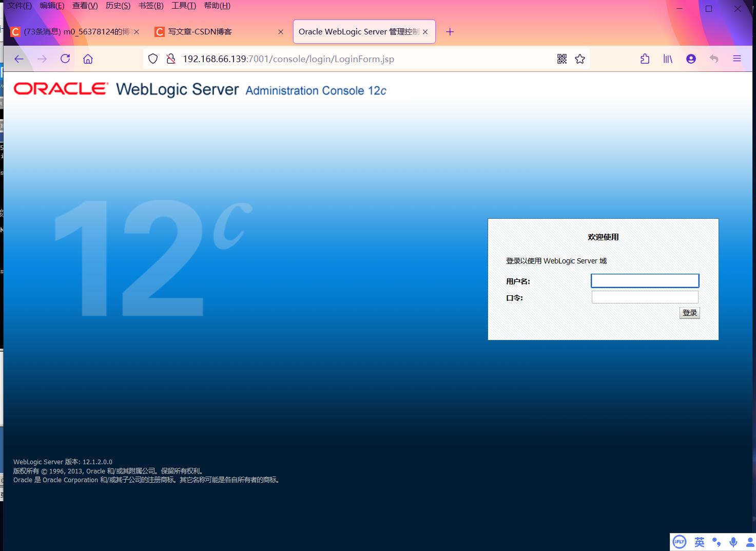
Task: Click the 版权所有 copyright line
Action: pyautogui.click(x=109, y=471)
